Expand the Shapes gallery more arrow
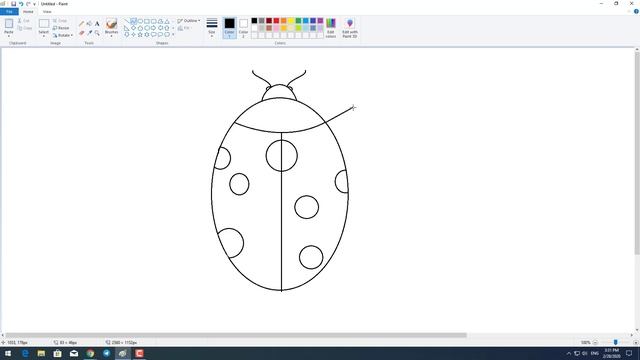Viewport: 640px width, 360px height. [x=173, y=34]
